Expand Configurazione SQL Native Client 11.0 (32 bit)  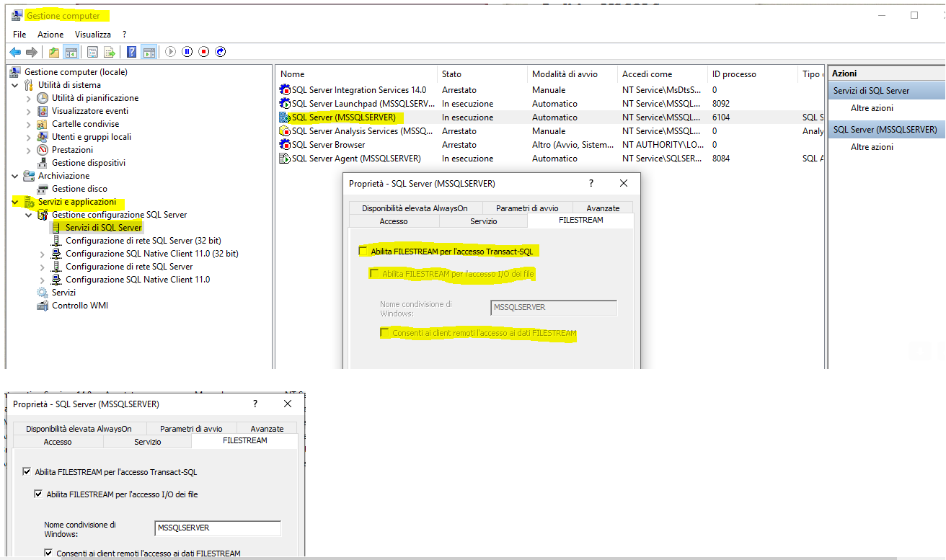[x=43, y=254]
